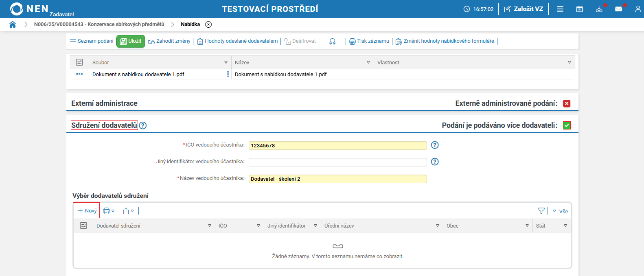Click Jiný identifikátor vedoucího účastníka field

click(x=338, y=162)
